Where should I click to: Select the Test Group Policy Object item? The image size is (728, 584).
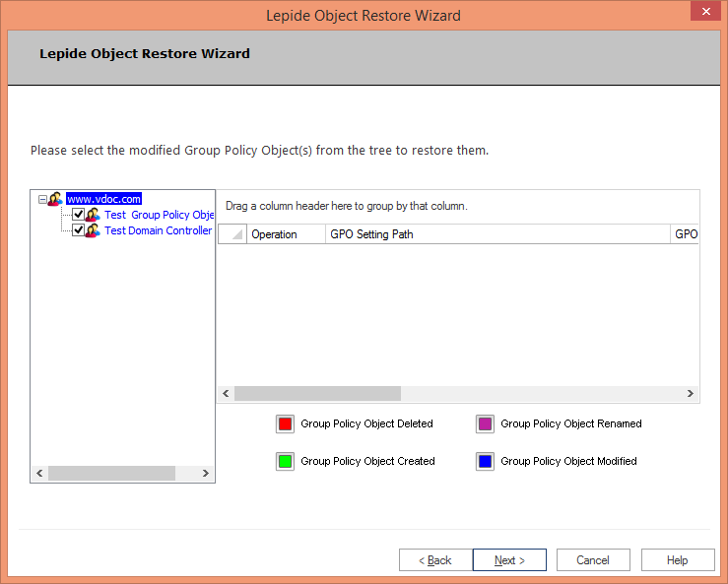click(x=159, y=215)
